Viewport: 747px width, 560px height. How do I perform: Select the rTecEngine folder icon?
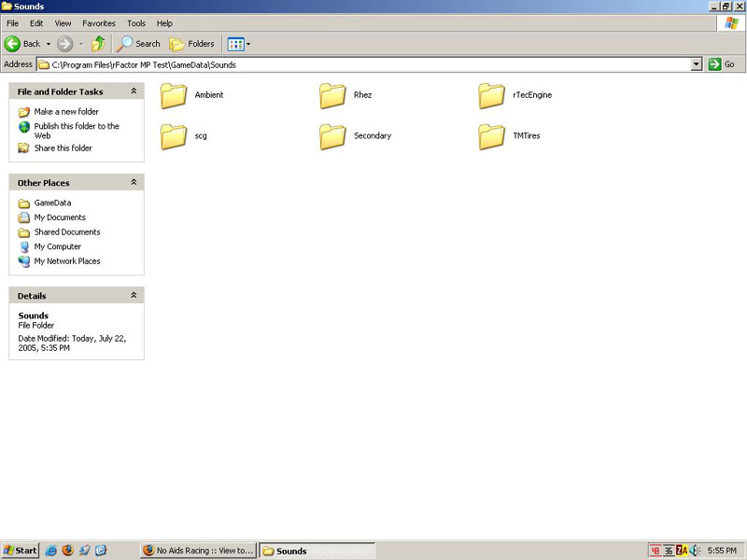click(492, 95)
